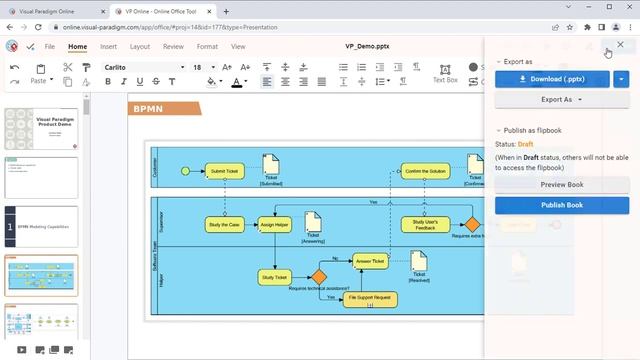Viewport: 640px width, 360px height.
Task: Toggle align text right
Action: (x=303, y=82)
